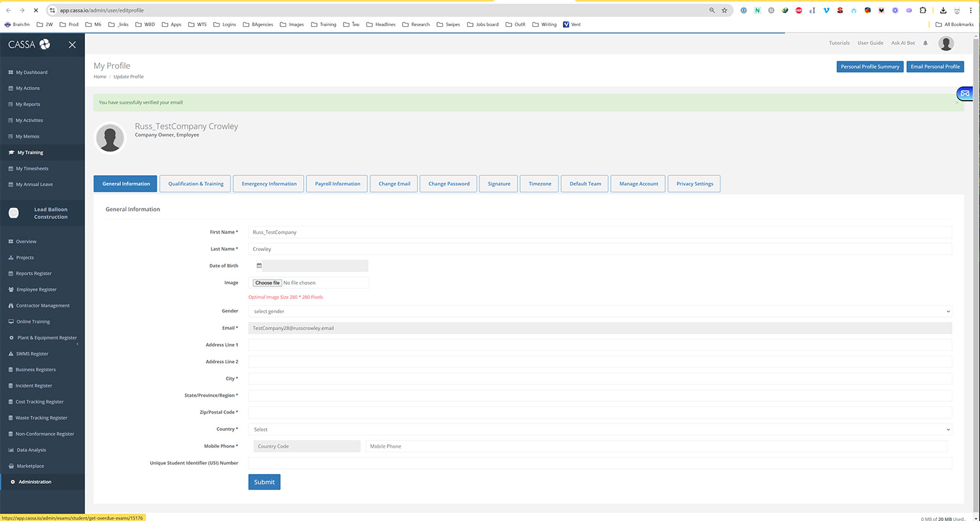Expand the Logins bookmark folder
The height and width of the screenshot is (521, 980).
(223, 24)
